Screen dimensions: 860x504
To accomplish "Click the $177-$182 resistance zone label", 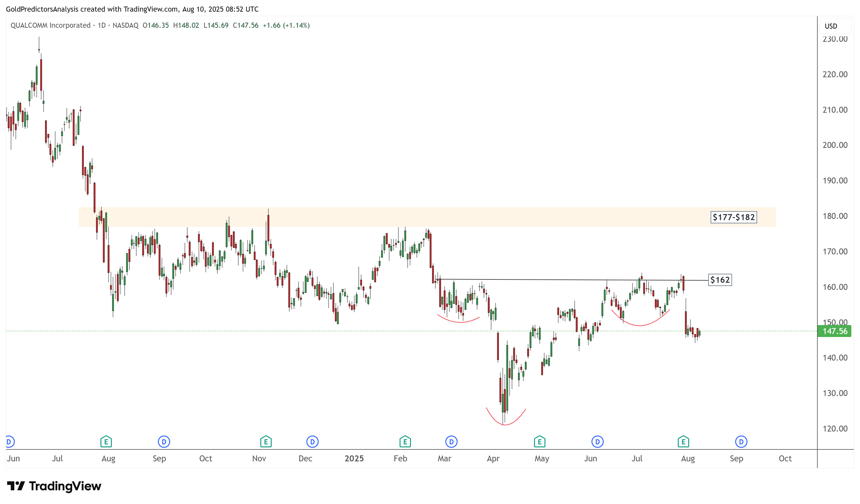I will [x=733, y=217].
